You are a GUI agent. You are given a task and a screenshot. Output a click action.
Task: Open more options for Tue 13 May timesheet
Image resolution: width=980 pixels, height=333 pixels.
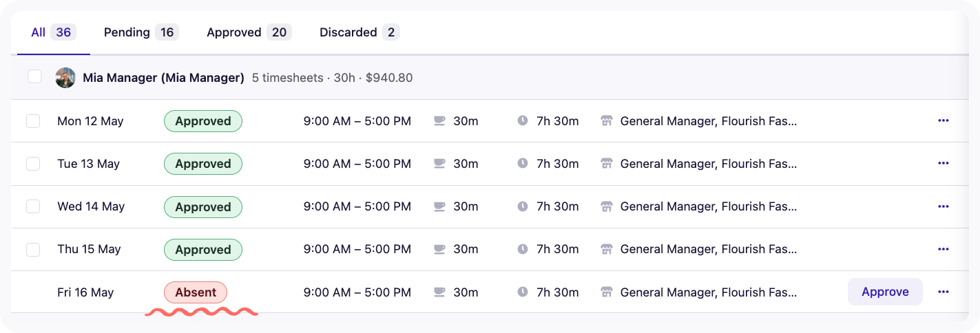943,164
